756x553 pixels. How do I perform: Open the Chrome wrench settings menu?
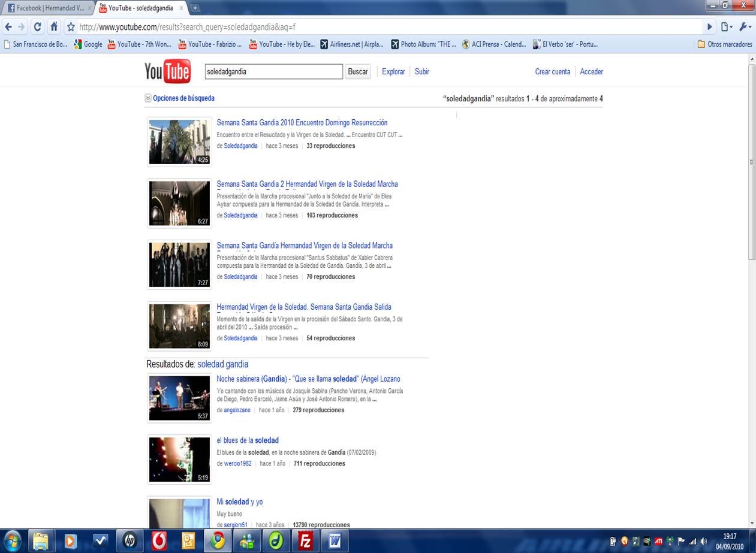(x=745, y=27)
